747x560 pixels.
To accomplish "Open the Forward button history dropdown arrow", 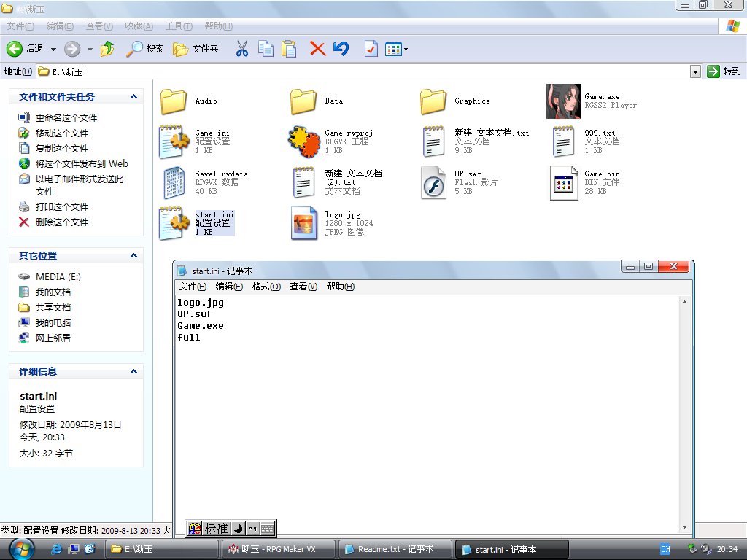I will coord(90,49).
